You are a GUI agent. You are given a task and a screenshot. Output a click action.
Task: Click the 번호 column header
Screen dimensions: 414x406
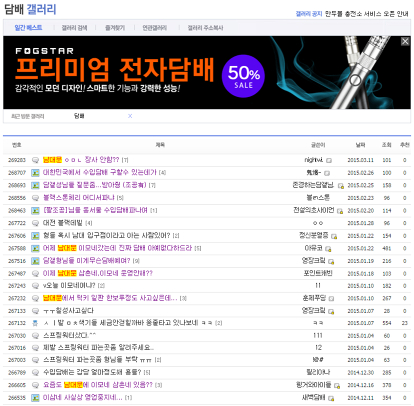click(17, 145)
